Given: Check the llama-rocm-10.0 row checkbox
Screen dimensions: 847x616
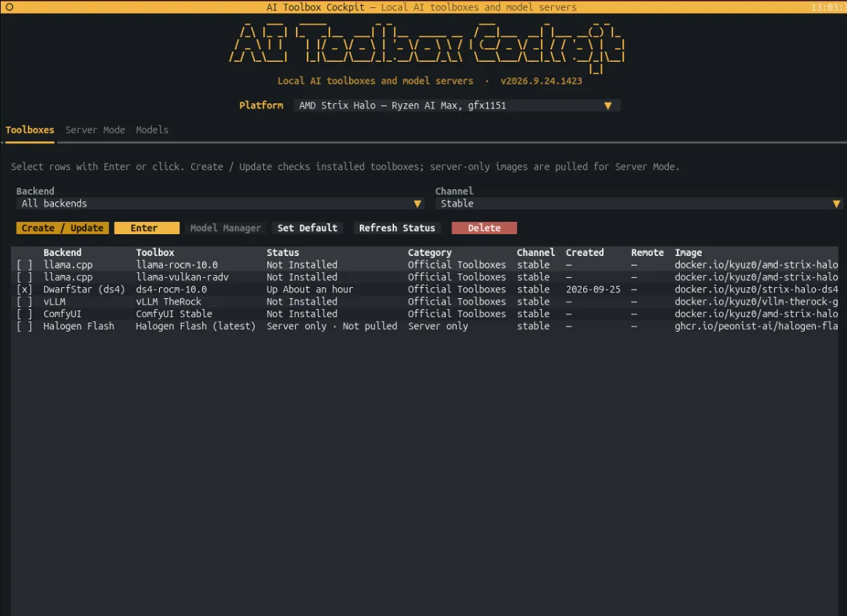Looking at the screenshot, I should (24, 265).
